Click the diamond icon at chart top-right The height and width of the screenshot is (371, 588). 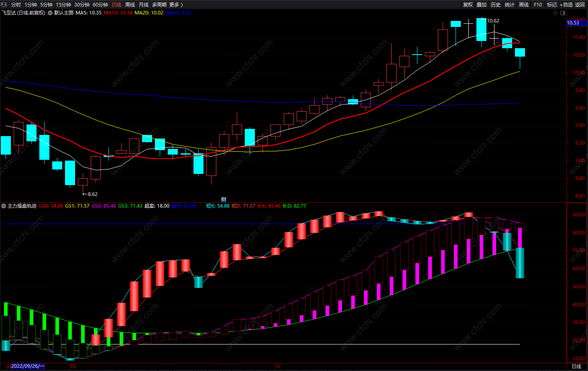click(x=555, y=13)
